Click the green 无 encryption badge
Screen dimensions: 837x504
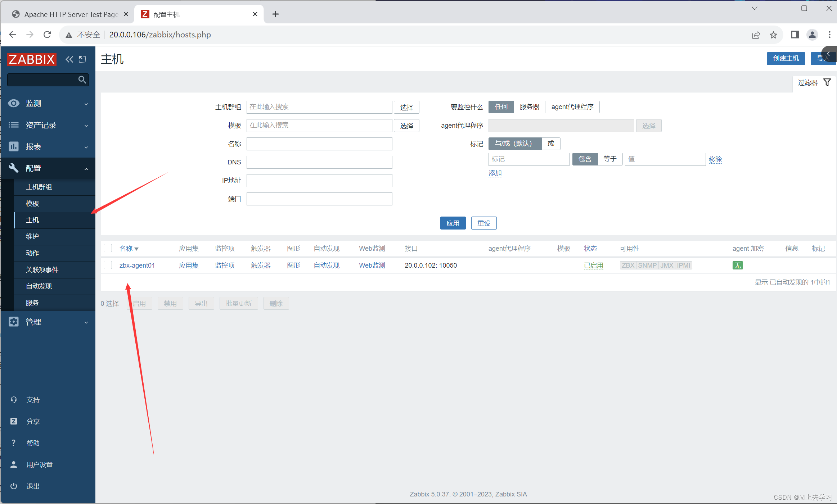[x=737, y=265]
